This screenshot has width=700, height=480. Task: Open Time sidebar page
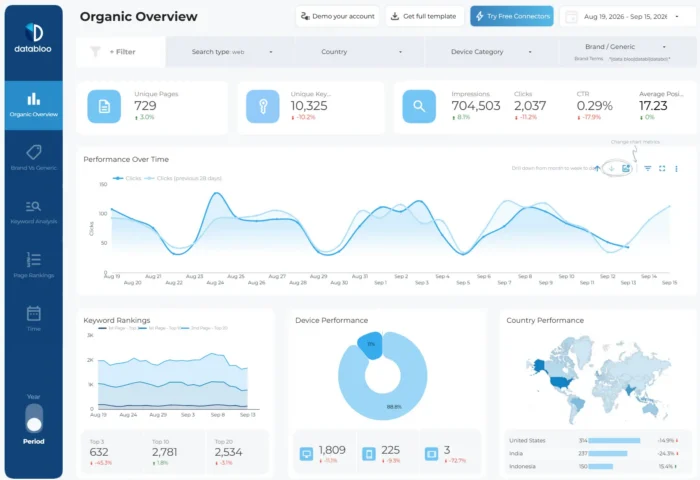[33, 318]
